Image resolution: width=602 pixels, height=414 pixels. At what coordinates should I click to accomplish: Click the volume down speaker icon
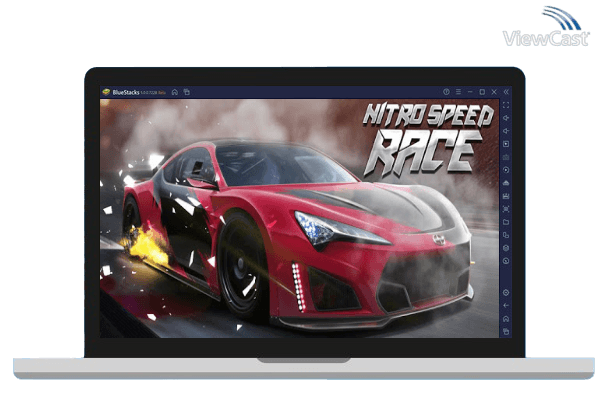click(506, 131)
